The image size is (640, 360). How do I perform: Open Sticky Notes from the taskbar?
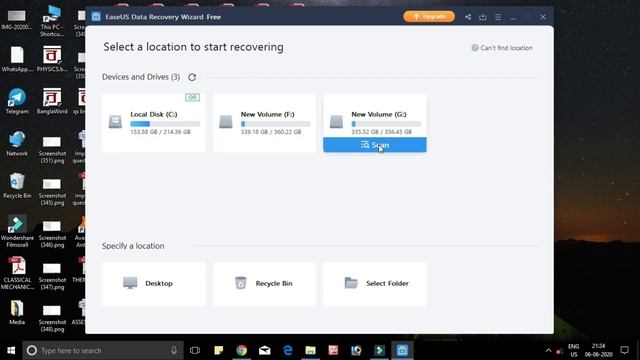pos(218,350)
